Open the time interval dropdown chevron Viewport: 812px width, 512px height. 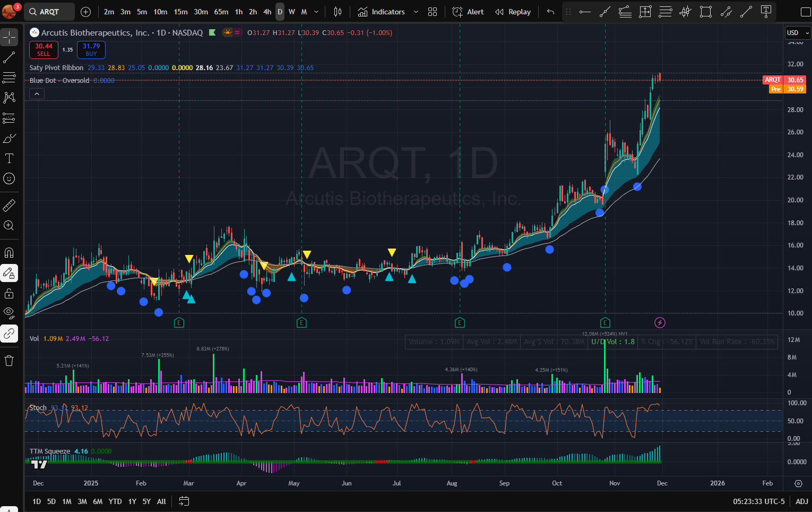point(316,12)
